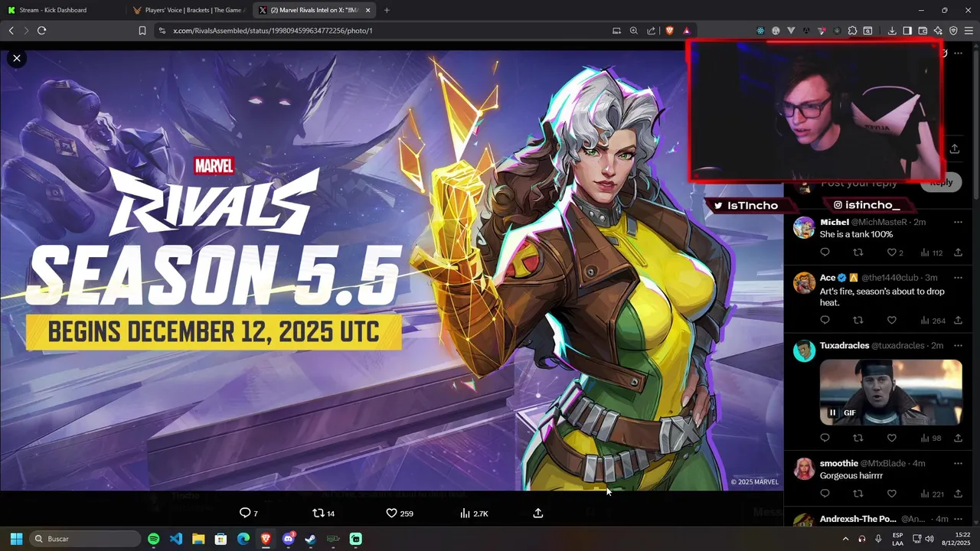Open Tuxadracles profile name link
980x551 pixels.
(844, 346)
